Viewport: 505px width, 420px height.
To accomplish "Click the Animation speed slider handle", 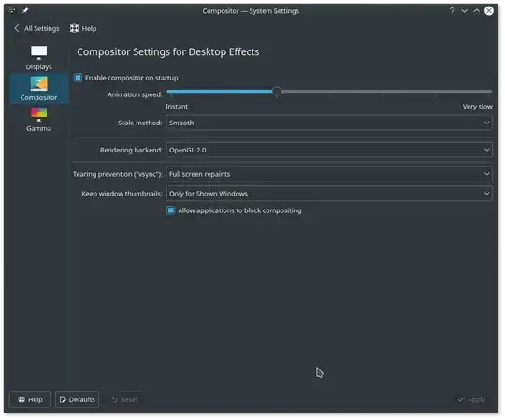I will click(x=276, y=92).
